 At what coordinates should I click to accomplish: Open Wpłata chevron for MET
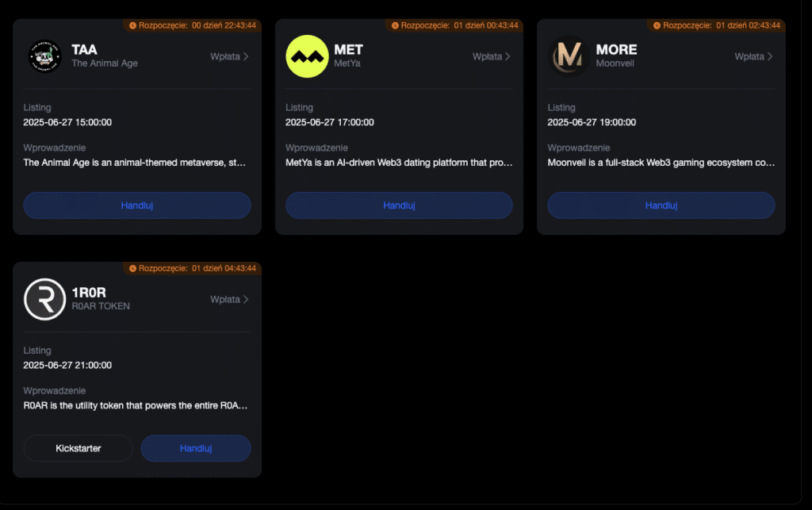(507, 56)
